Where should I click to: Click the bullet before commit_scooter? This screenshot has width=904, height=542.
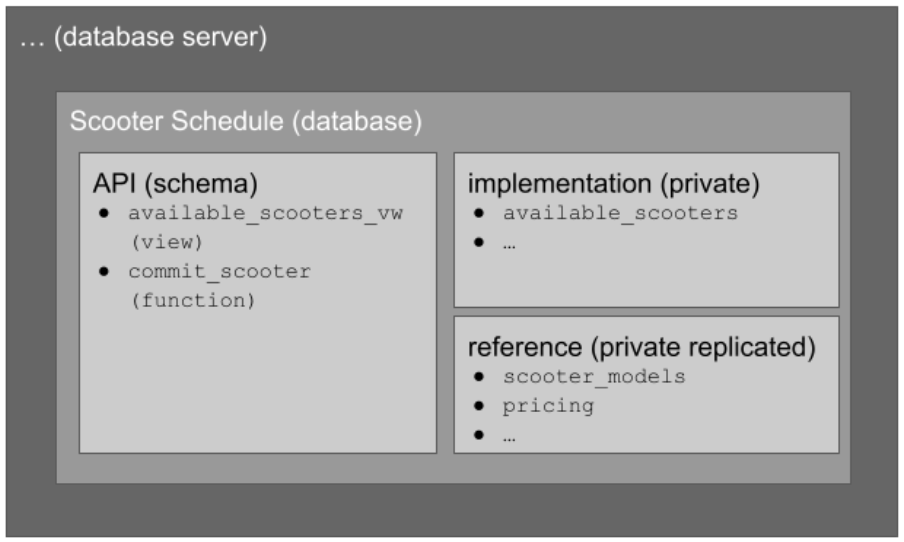(105, 272)
